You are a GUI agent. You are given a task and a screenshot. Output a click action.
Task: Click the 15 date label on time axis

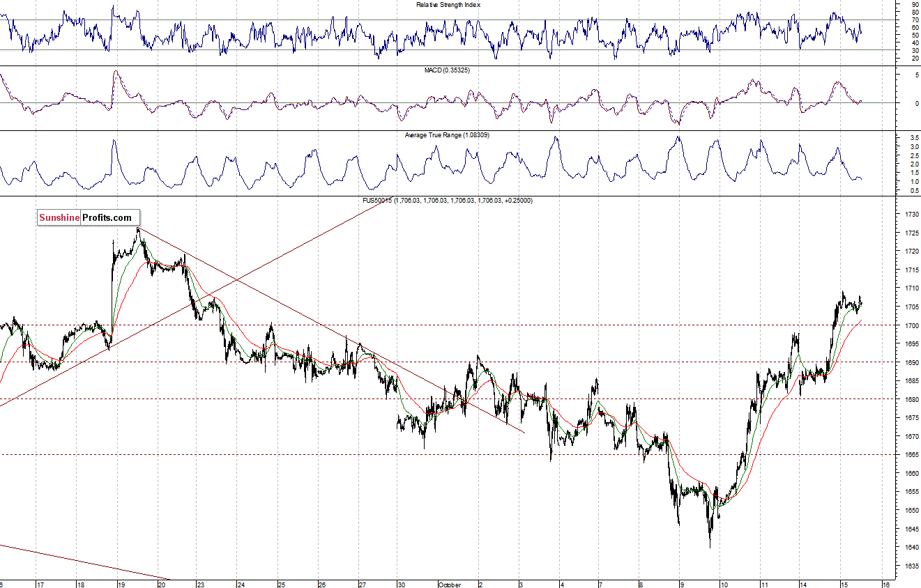pyautogui.click(x=844, y=585)
